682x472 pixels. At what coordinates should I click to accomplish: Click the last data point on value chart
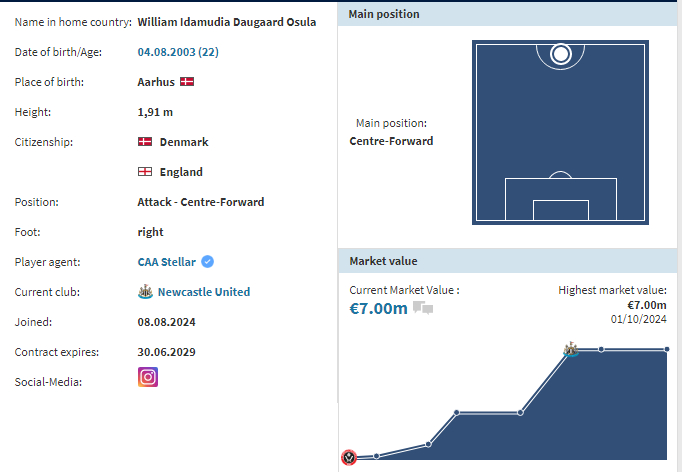(666, 349)
